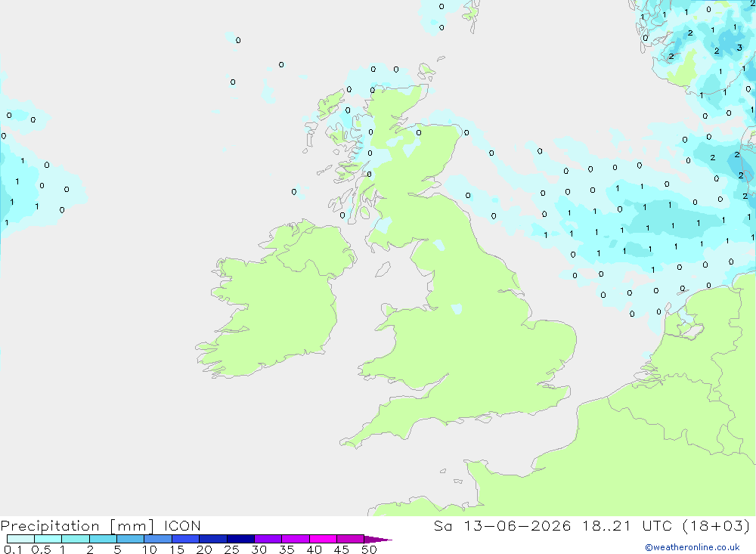
Task: Click the "35" legend scale label
Action: coord(287,549)
